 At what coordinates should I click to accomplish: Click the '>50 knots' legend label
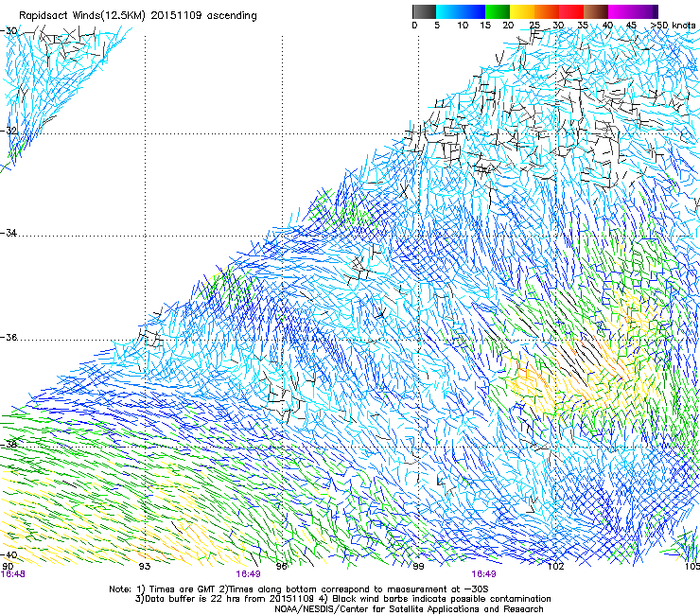pyautogui.click(x=673, y=26)
